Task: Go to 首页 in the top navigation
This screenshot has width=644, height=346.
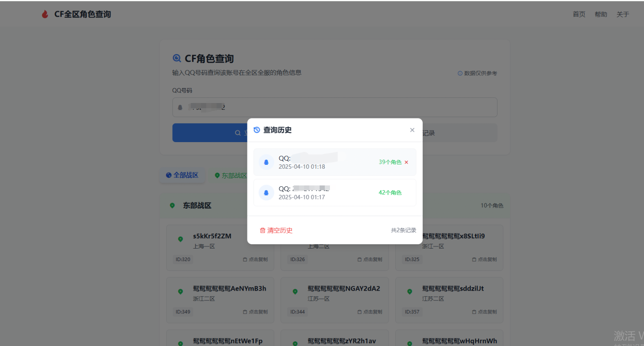Action: pos(579,14)
